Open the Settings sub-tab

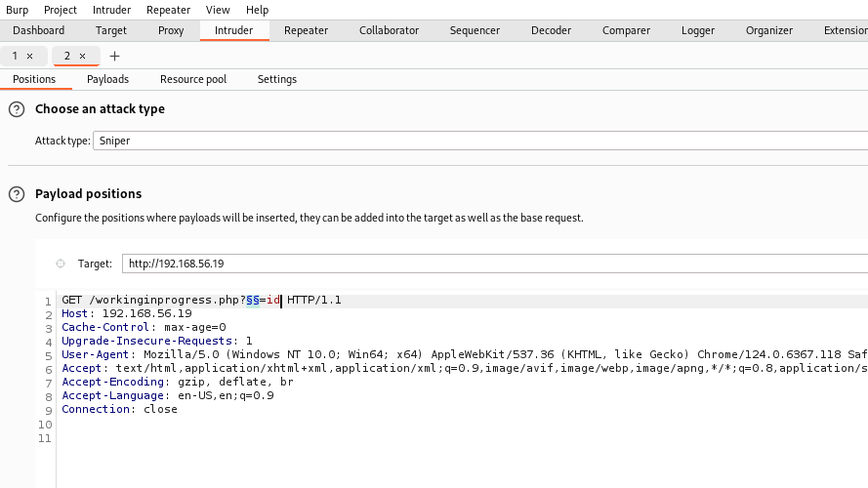(276, 79)
